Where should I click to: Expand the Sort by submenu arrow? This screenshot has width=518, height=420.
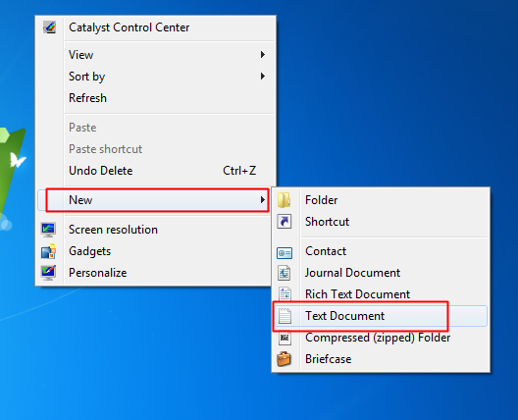coord(263,77)
